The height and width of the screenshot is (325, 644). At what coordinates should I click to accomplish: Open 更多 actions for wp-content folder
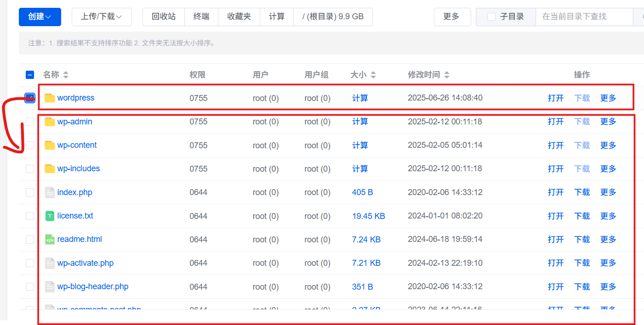click(608, 145)
